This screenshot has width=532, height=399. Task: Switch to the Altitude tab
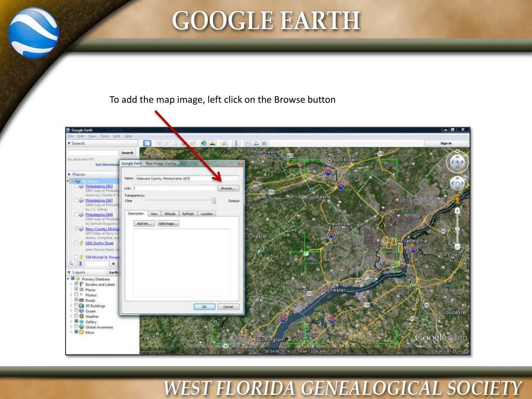click(x=170, y=214)
